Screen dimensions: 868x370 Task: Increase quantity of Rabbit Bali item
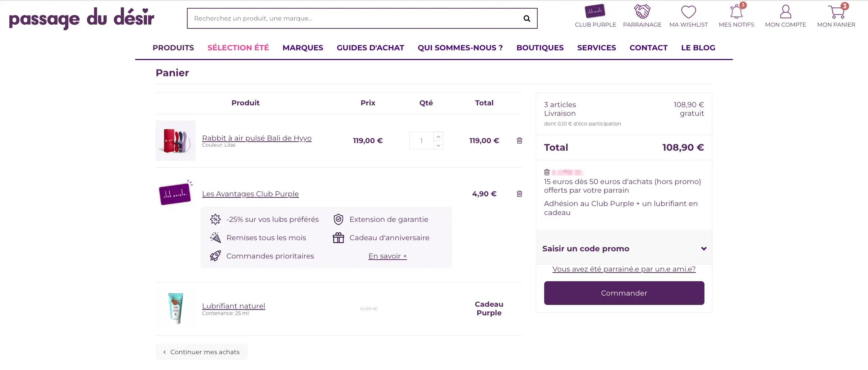pyautogui.click(x=438, y=137)
